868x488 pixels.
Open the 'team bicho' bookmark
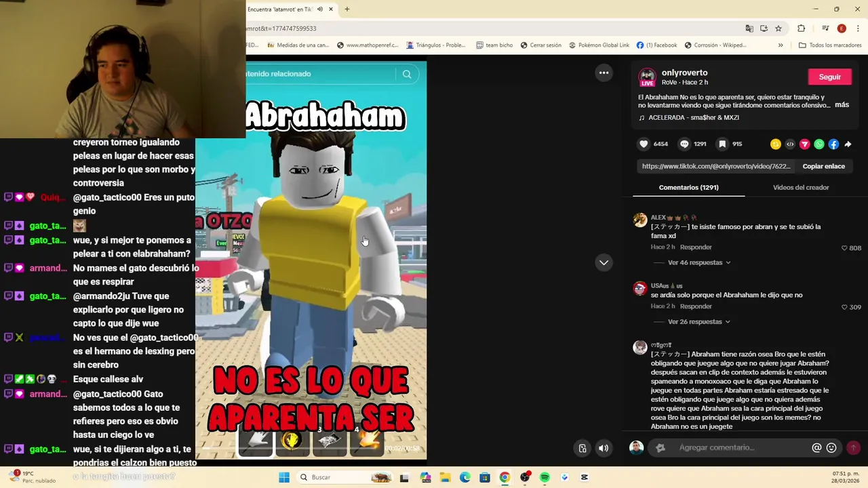click(x=494, y=45)
